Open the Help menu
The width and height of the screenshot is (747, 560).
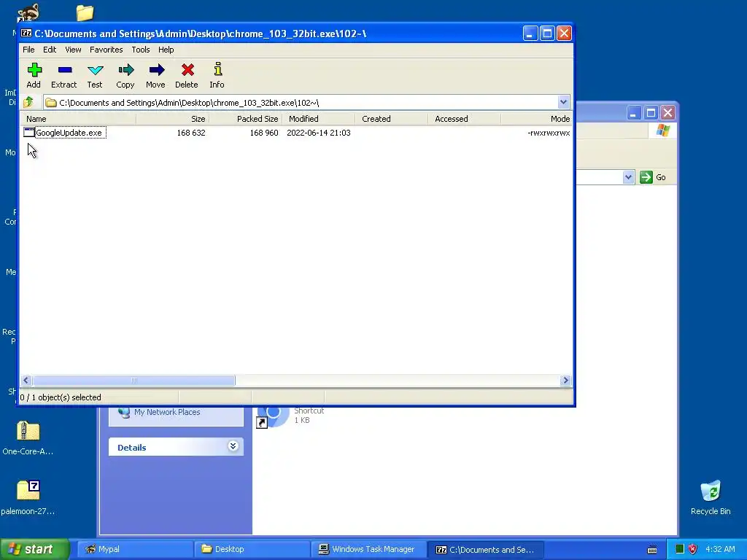tap(166, 50)
